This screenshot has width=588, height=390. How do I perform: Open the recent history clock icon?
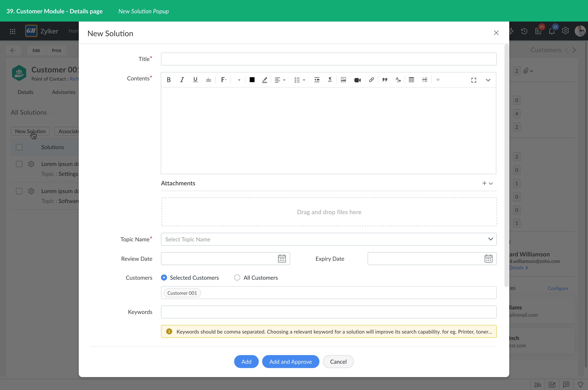coord(524,31)
